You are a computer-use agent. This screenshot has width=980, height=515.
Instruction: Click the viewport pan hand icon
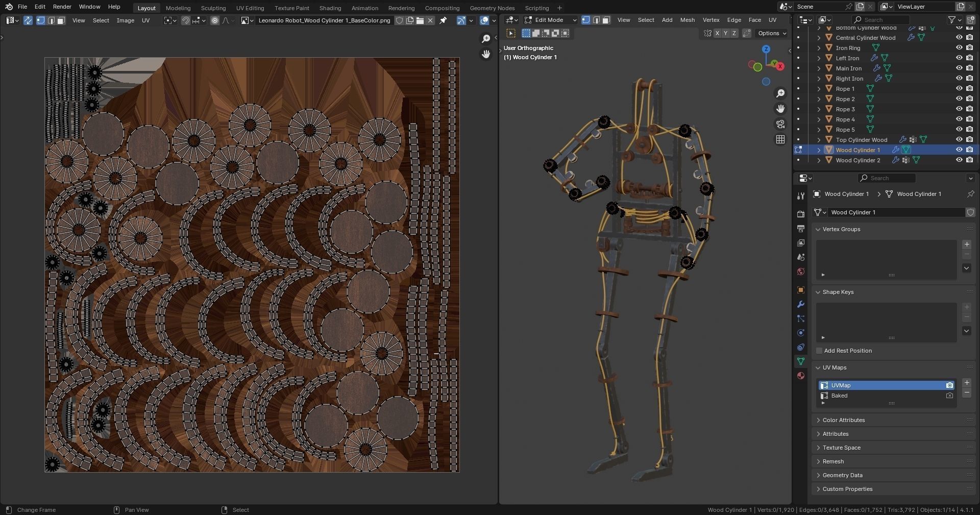point(780,109)
